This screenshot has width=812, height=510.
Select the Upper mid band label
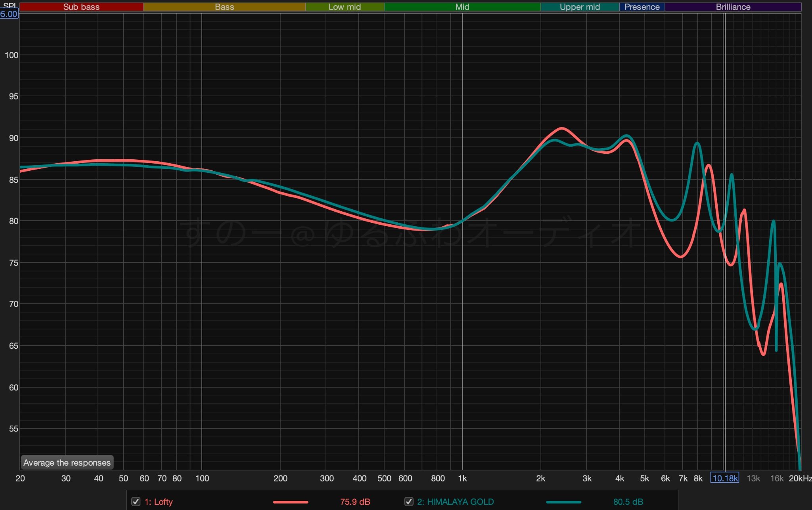580,7
